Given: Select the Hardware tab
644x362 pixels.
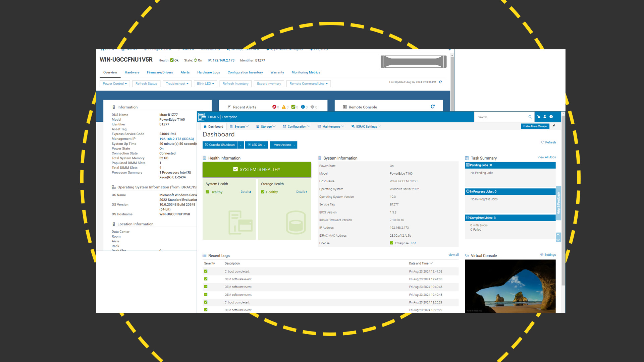Looking at the screenshot, I should [131, 72].
